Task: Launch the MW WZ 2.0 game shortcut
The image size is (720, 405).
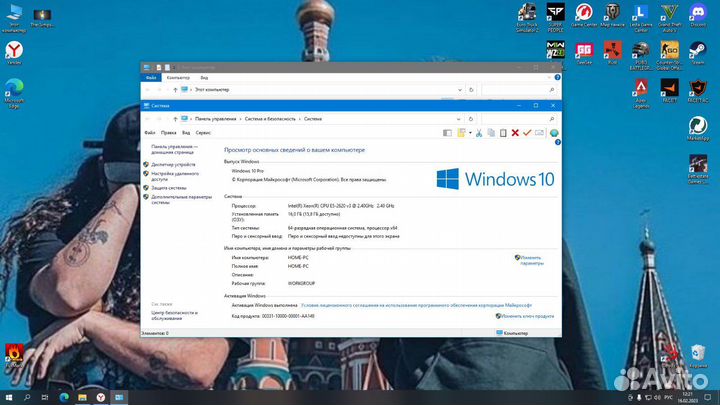Action: (x=555, y=50)
